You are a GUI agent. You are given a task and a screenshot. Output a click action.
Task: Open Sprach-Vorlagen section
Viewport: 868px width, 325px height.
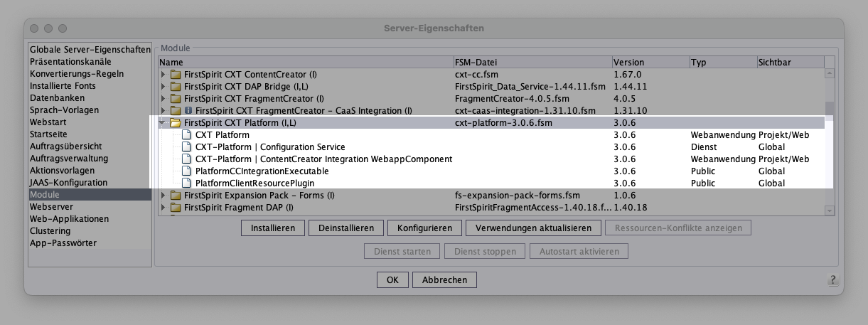tap(90, 110)
